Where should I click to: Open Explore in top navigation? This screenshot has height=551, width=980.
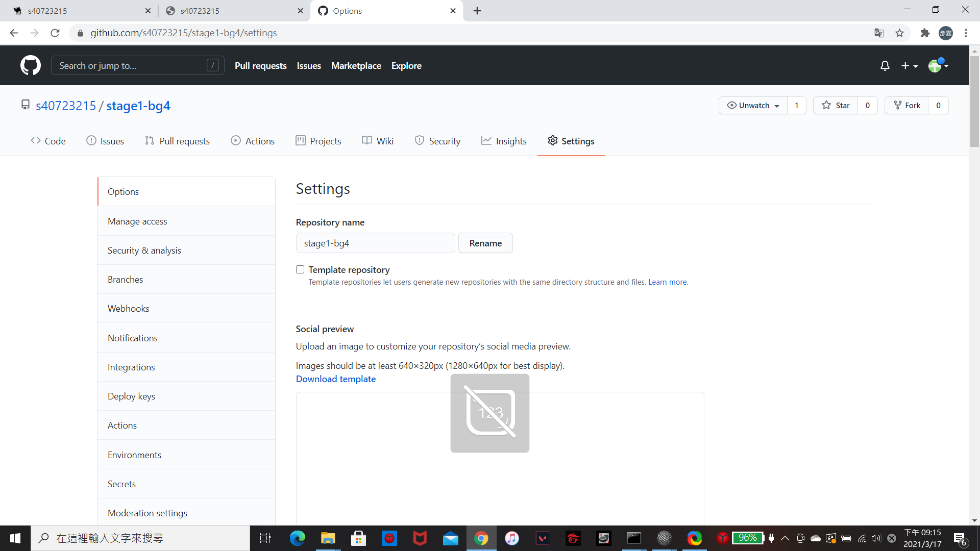coord(406,66)
